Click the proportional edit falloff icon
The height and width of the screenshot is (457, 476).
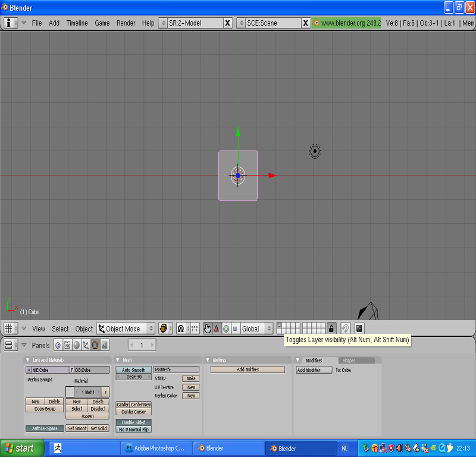(346, 328)
